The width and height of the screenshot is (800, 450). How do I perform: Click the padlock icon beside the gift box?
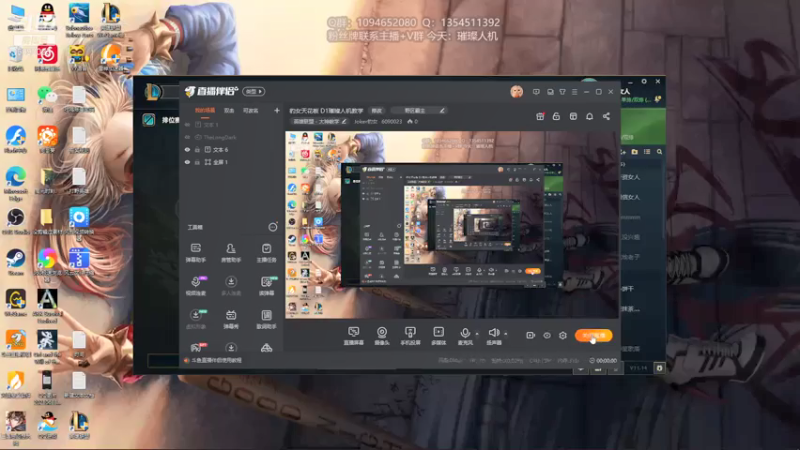[x=556, y=116]
